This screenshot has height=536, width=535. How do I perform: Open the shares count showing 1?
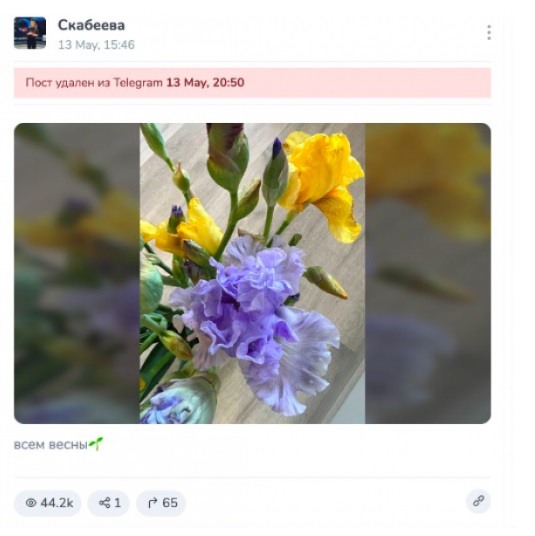coord(118,503)
